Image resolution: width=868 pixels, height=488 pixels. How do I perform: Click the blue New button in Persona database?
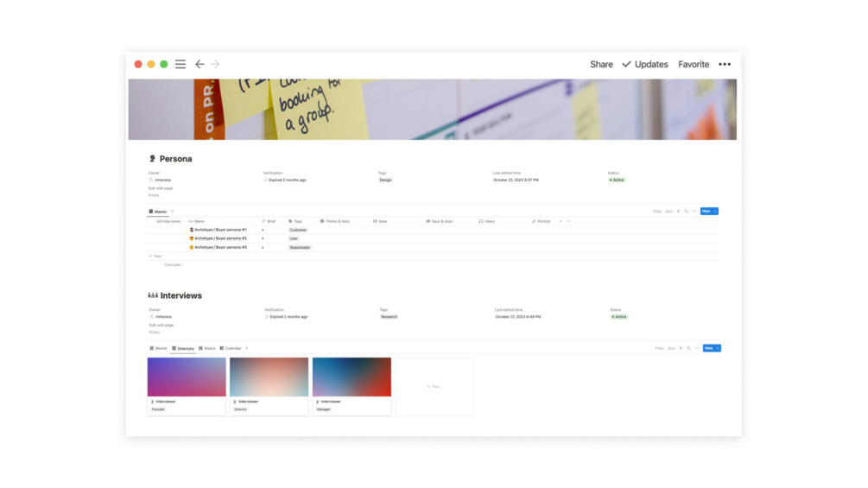[706, 212]
